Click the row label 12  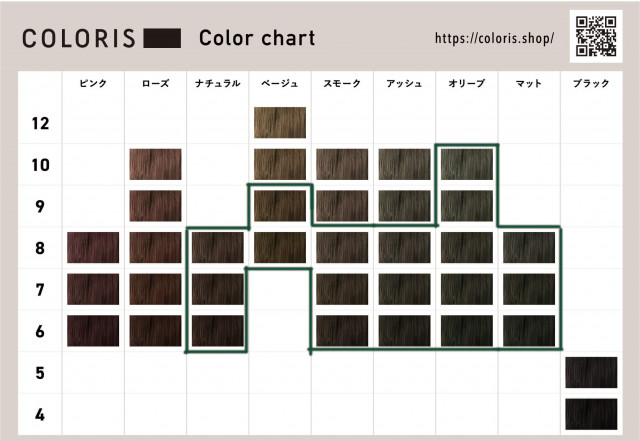click(x=40, y=124)
